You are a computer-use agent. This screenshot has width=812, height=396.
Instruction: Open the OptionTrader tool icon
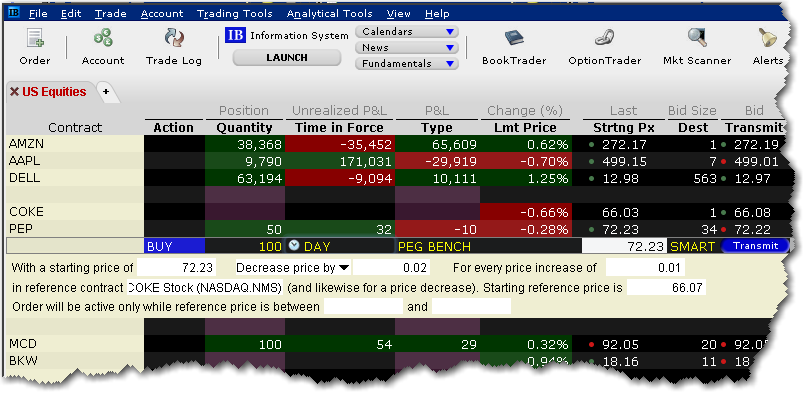pyautogui.click(x=604, y=38)
